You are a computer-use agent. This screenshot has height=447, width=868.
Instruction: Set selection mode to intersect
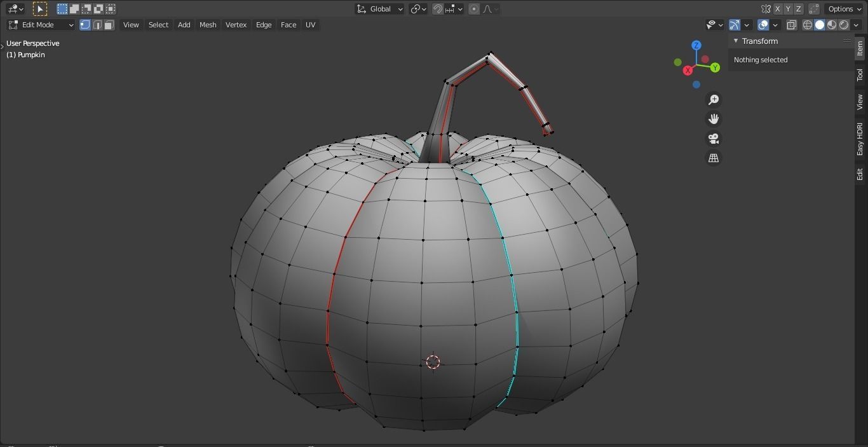[111, 9]
